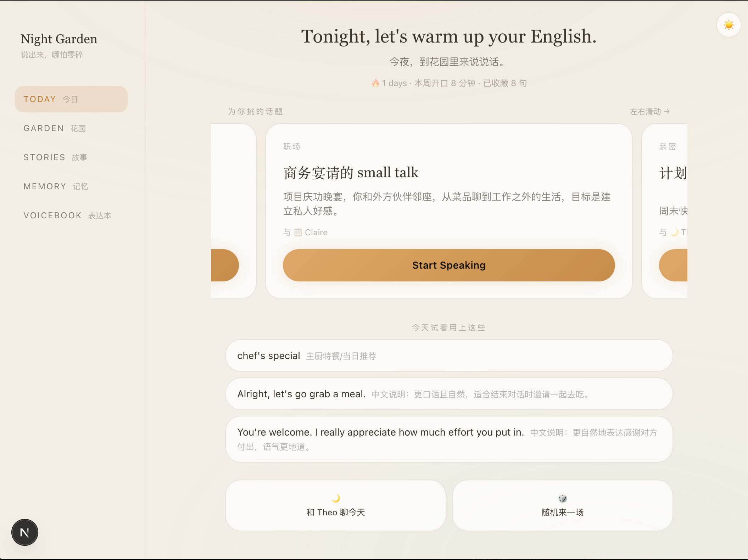Open the GARDEN 花园 section
This screenshot has height=560, width=748.
coord(71,128)
